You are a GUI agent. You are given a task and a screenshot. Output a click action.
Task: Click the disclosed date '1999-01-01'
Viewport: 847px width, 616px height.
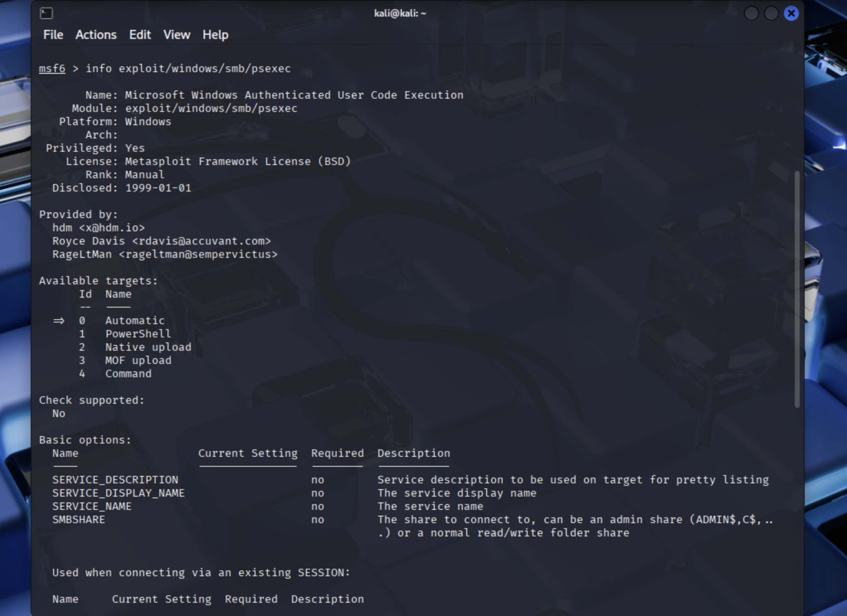[158, 188]
